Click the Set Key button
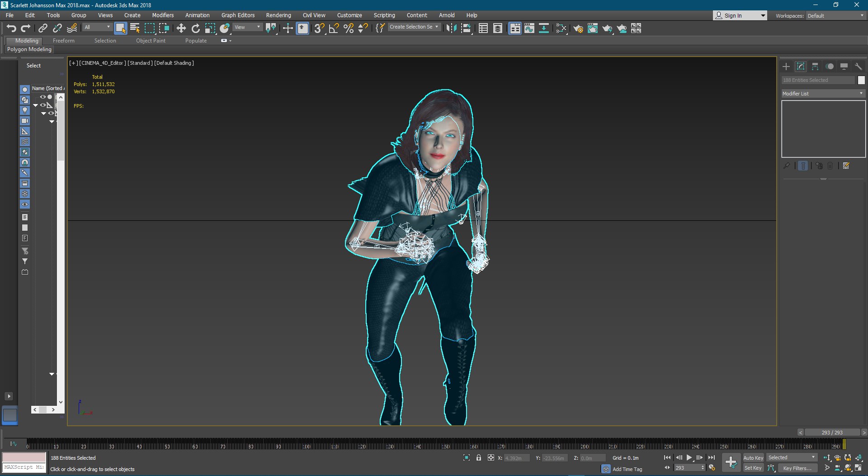This screenshot has width=868, height=476. coord(753,468)
